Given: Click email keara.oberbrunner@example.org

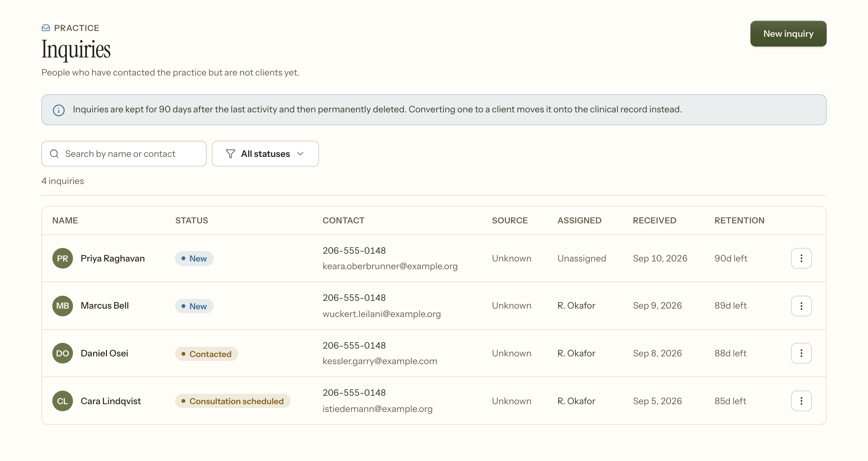Looking at the screenshot, I should 390,266.
